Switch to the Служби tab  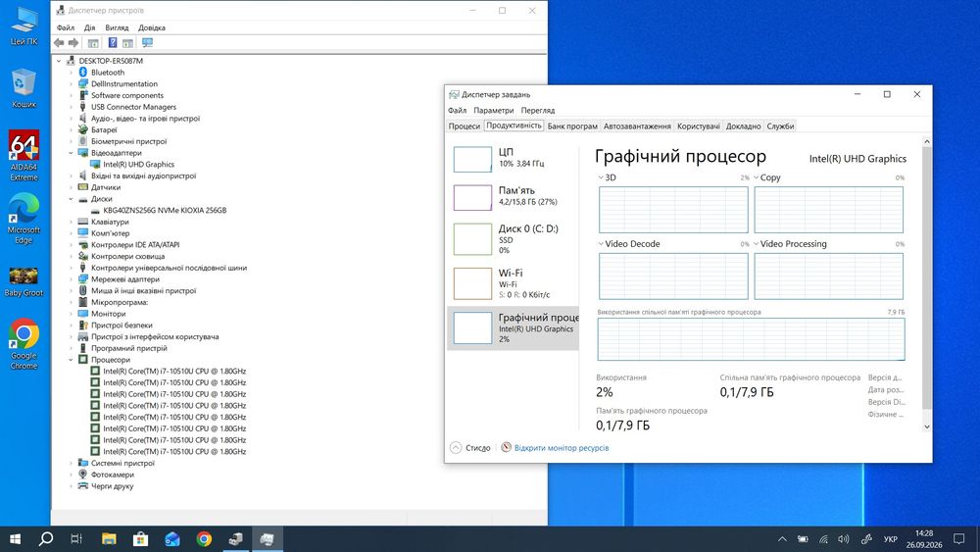[x=781, y=126]
